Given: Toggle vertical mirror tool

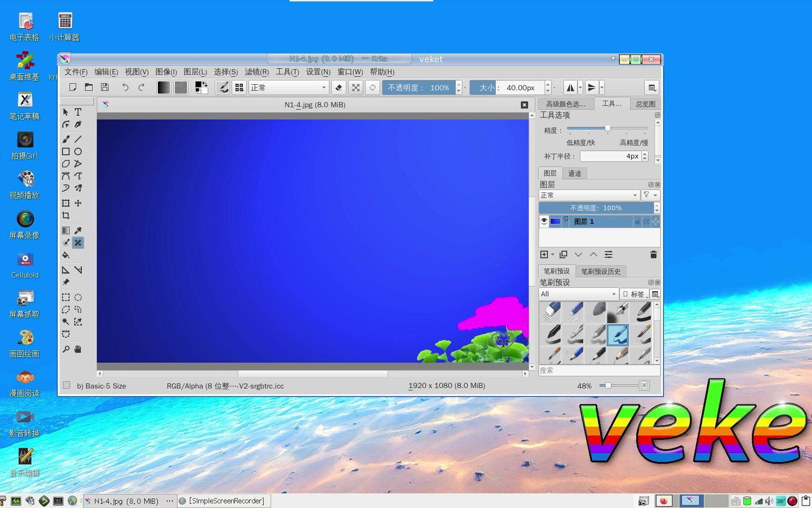Looking at the screenshot, I should coord(592,87).
